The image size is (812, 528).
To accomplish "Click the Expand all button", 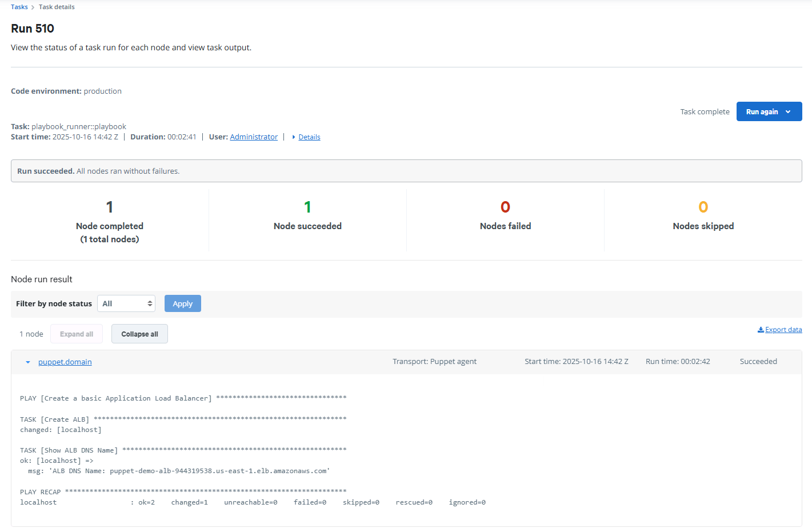I will tap(76, 334).
